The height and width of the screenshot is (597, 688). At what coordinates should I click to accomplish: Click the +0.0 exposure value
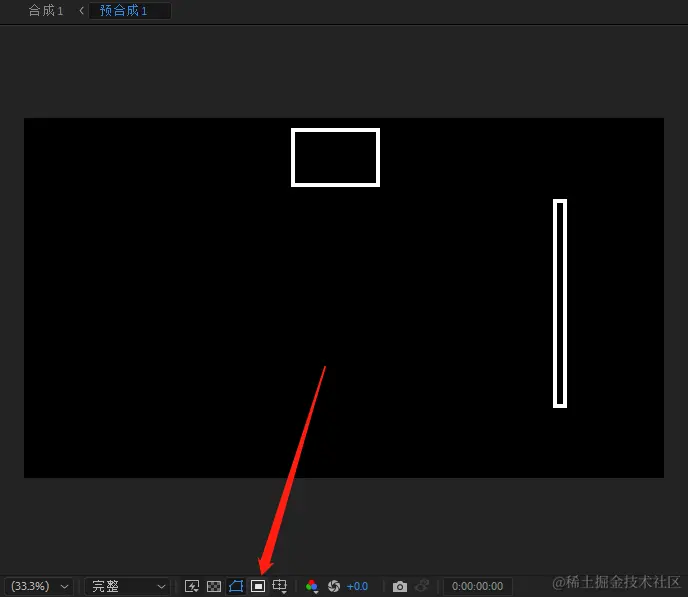357,586
